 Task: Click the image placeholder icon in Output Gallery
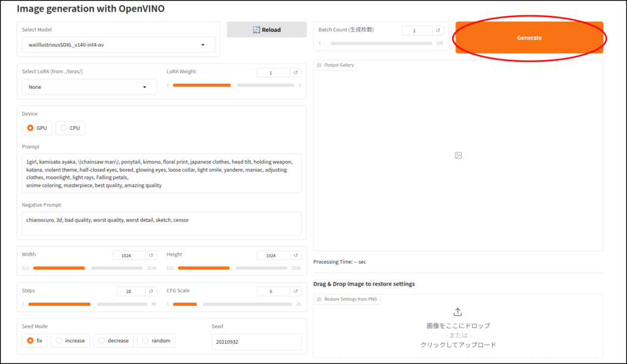pos(458,155)
